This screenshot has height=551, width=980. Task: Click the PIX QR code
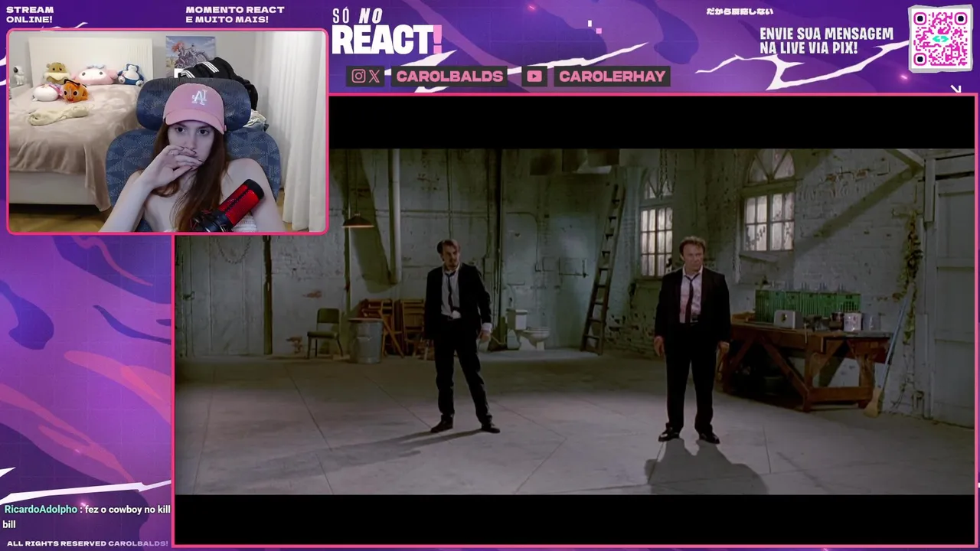tap(940, 38)
